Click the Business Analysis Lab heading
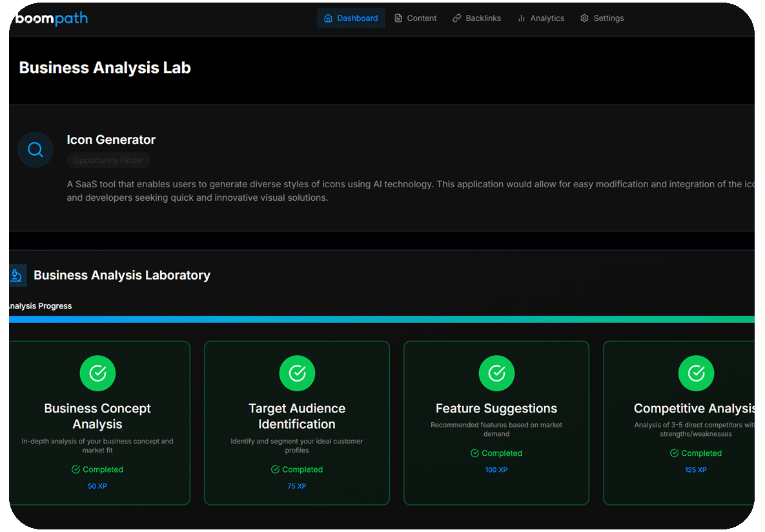This screenshot has width=765, height=532. click(105, 68)
